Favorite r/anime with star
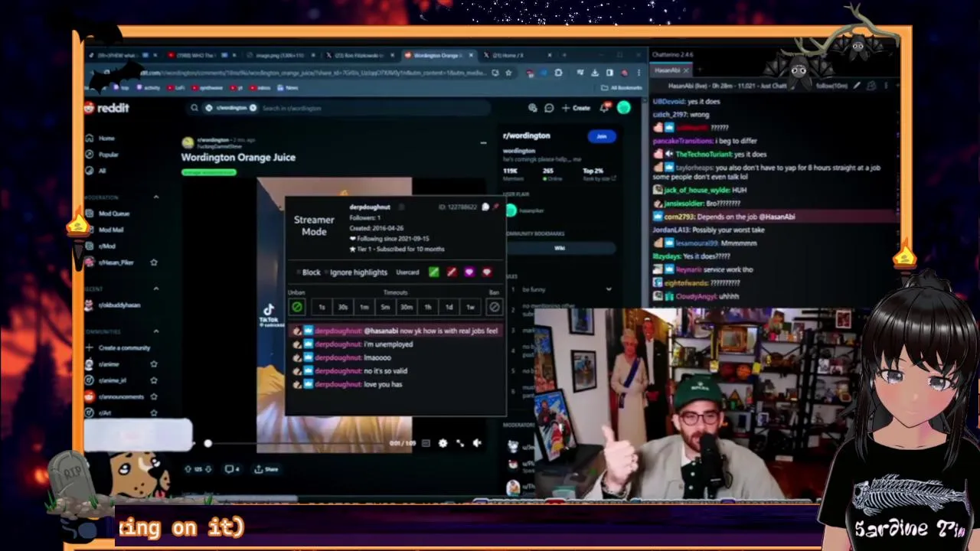 click(x=154, y=364)
